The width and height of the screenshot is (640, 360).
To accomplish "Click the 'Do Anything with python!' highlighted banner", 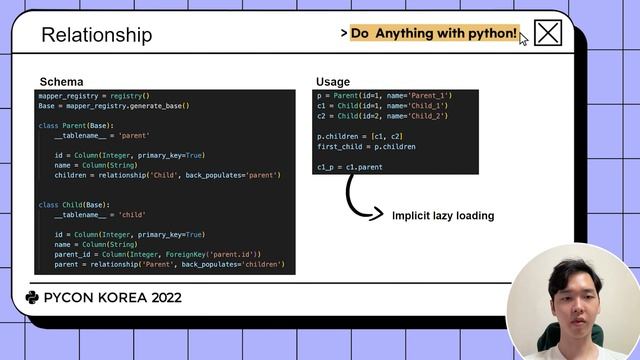I will (x=434, y=33).
